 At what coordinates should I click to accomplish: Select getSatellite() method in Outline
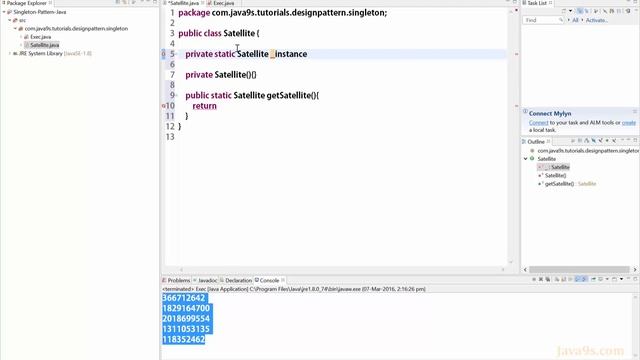click(559, 184)
